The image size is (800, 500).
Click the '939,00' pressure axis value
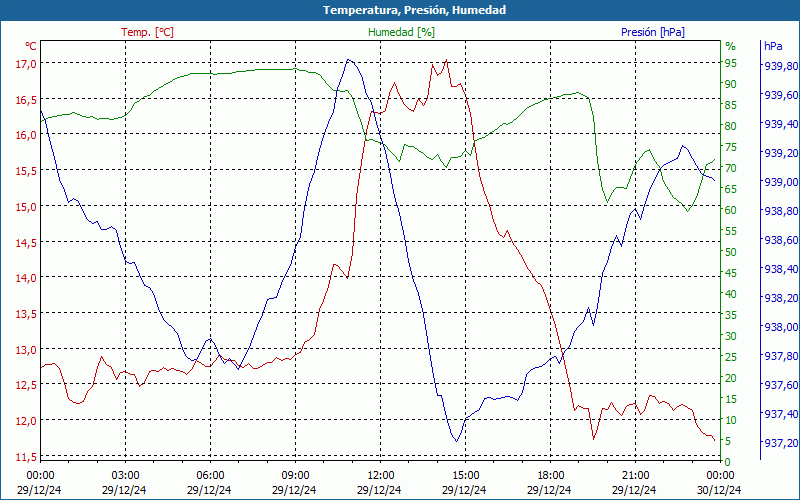[x=779, y=182]
